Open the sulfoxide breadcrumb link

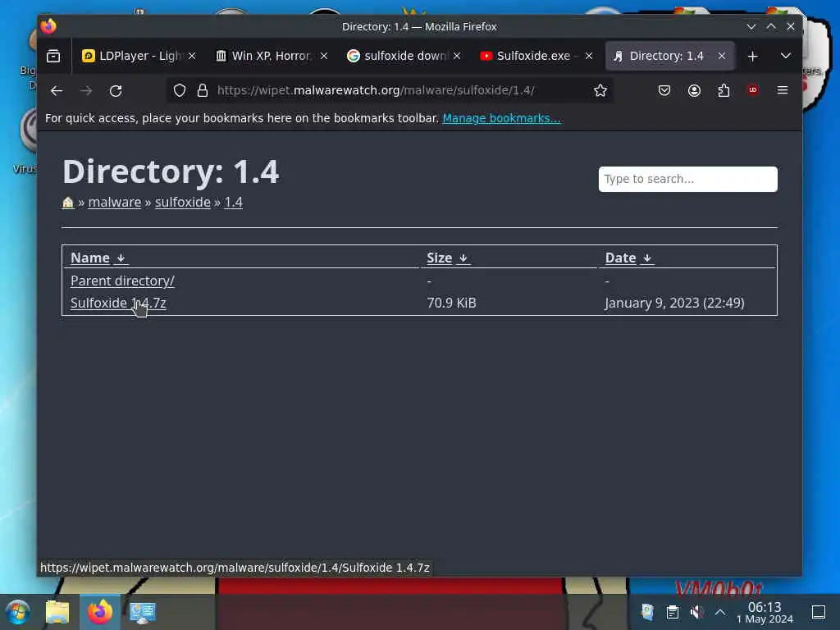pos(183,203)
